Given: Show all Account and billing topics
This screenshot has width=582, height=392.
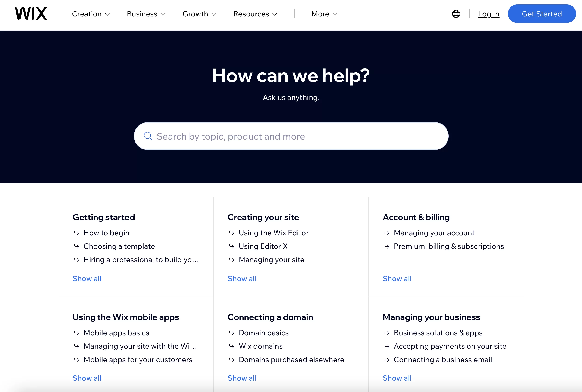Looking at the screenshot, I should 397,278.
